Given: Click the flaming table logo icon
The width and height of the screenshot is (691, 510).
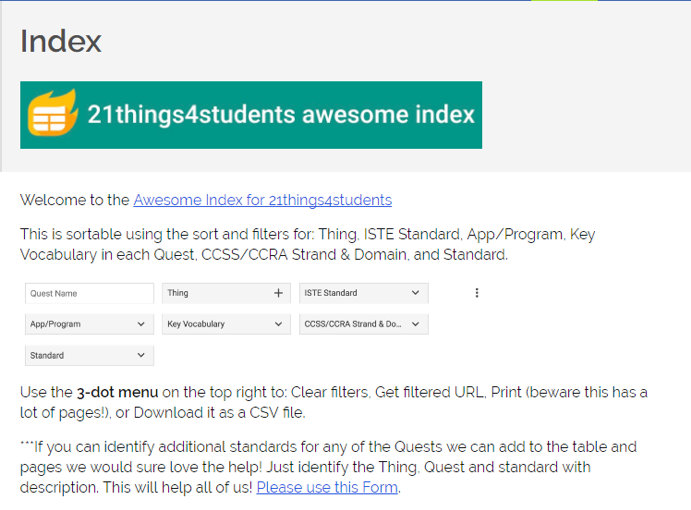Looking at the screenshot, I should [x=53, y=113].
